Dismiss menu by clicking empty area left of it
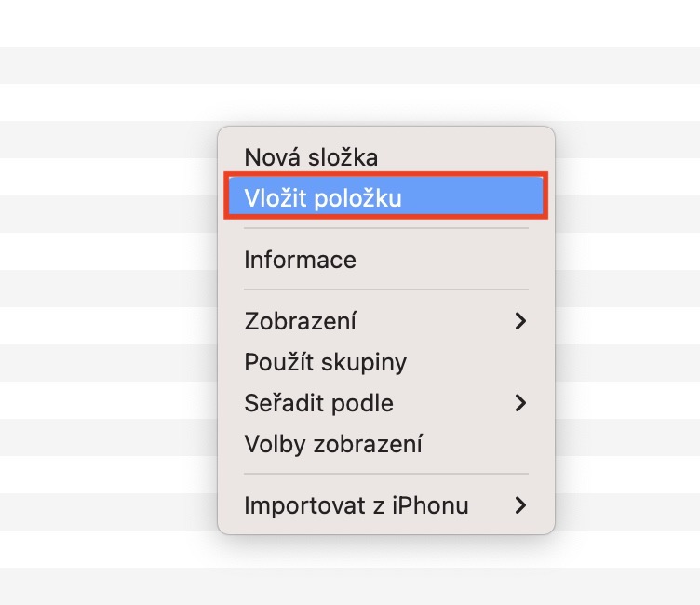Screen dimensions: 700x605 point(102,326)
